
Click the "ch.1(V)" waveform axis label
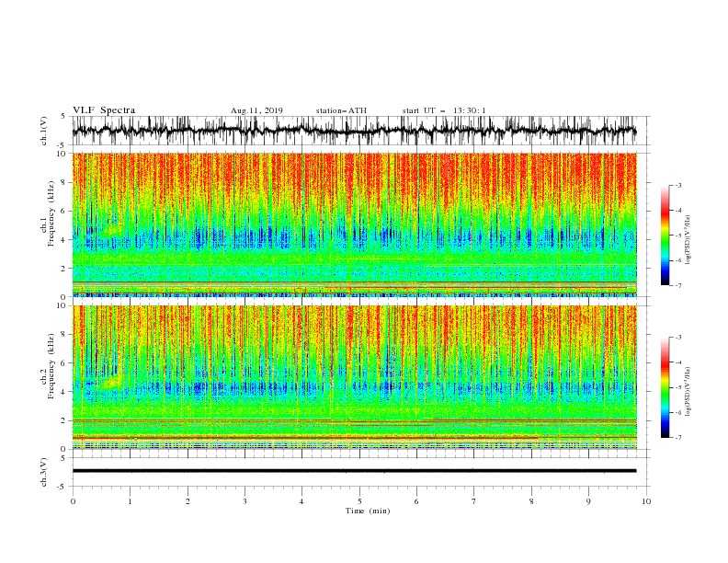[x=44, y=131]
